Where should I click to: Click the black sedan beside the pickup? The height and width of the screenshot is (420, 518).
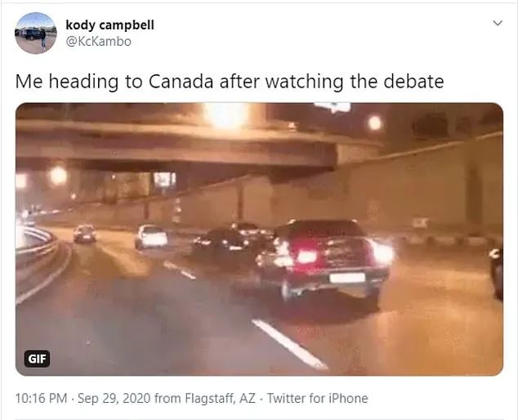pyautogui.click(x=221, y=244)
